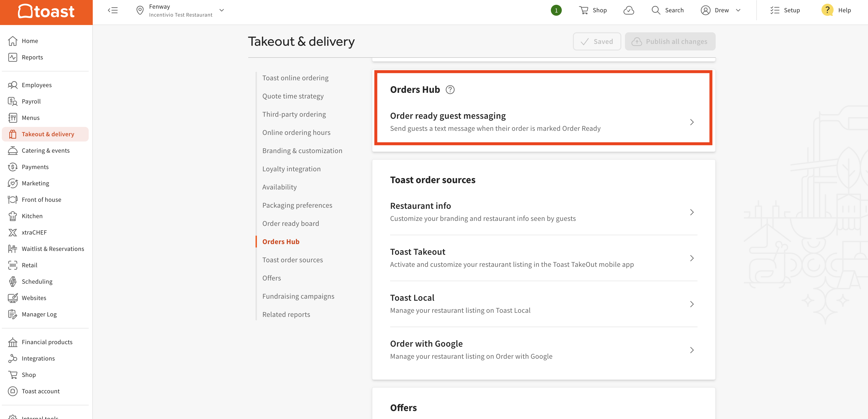
Task: Expand Order with Google row chevron
Action: point(691,350)
